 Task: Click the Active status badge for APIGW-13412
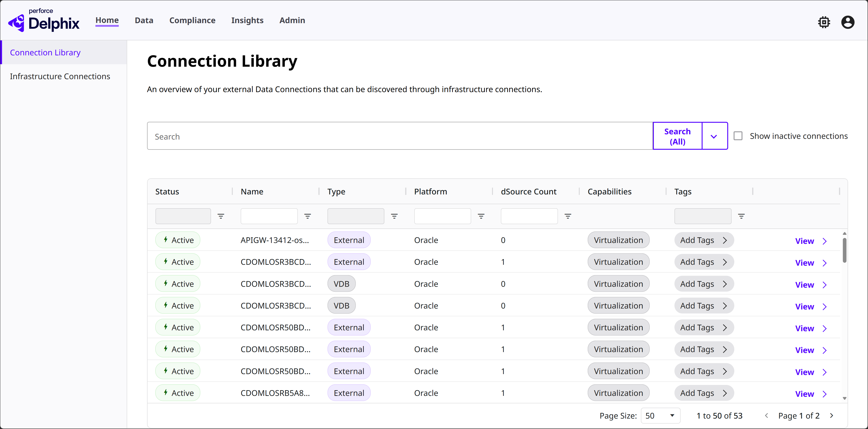178,240
